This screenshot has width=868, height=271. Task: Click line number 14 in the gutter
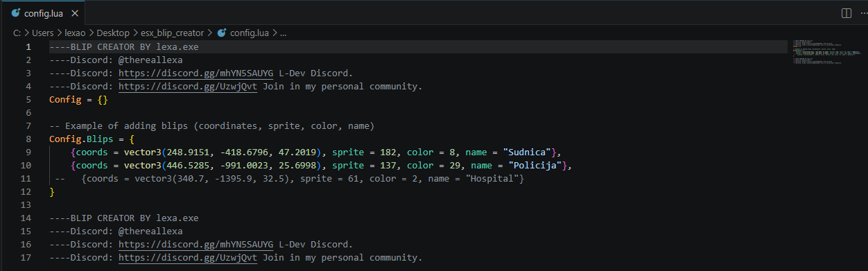[x=26, y=218]
